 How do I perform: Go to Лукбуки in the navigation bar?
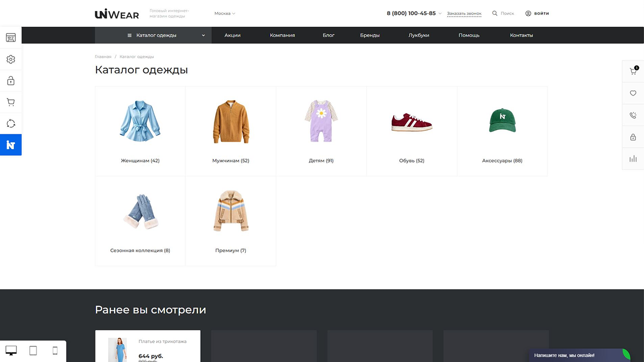418,35
